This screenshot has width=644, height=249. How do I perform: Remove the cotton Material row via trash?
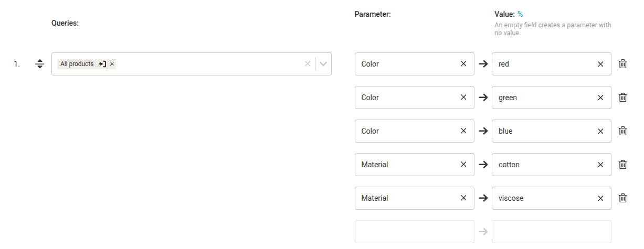pyautogui.click(x=623, y=165)
